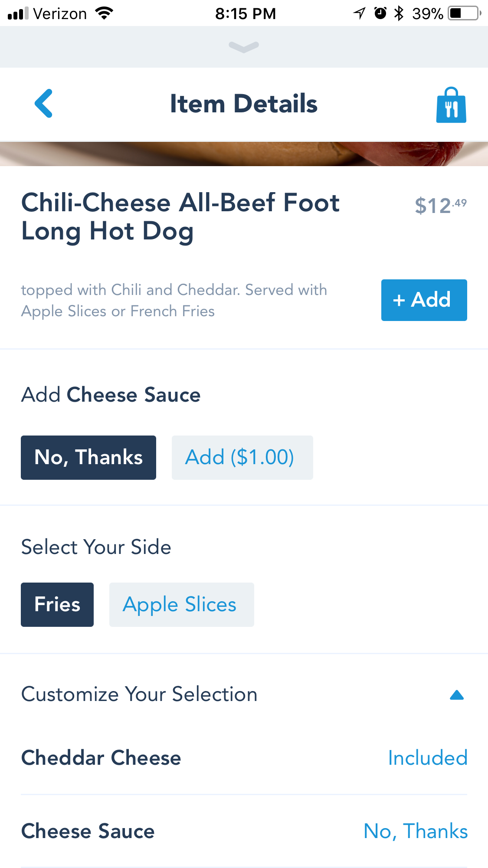Tap the Bluetooth status icon
This screenshot has height=868, width=488.
coord(399,13)
